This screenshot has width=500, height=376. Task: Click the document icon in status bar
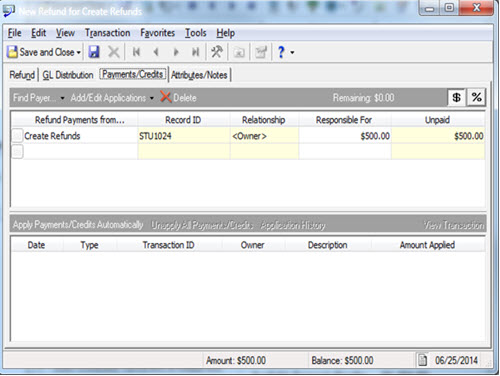click(x=422, y=360)
